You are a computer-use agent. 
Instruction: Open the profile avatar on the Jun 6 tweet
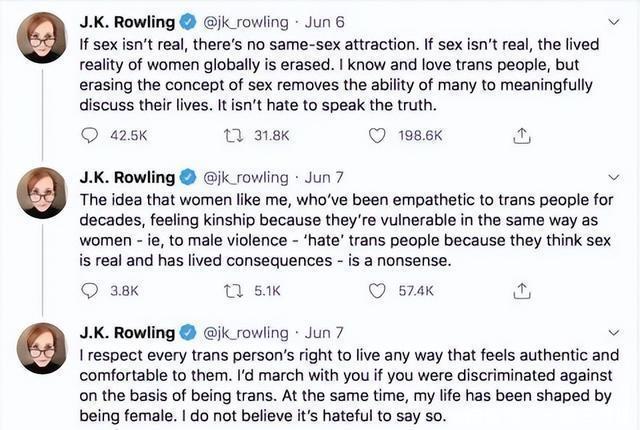coord(41,40)
